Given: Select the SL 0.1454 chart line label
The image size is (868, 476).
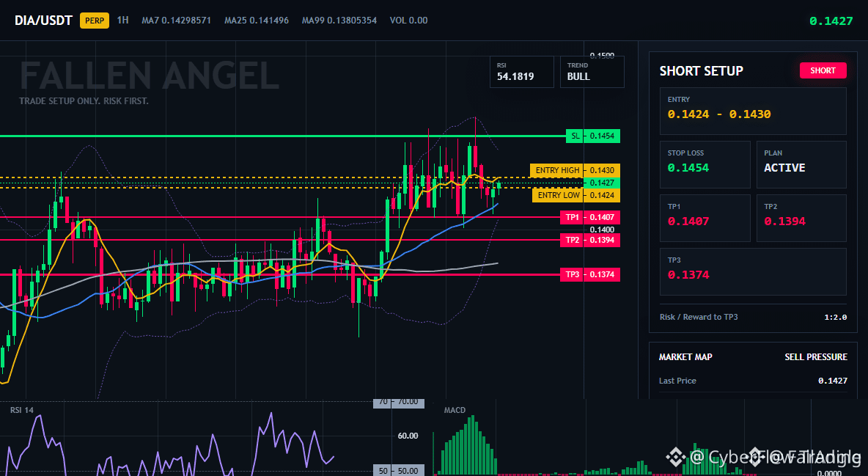Looking at the screenshot, I should coord(593,136).
